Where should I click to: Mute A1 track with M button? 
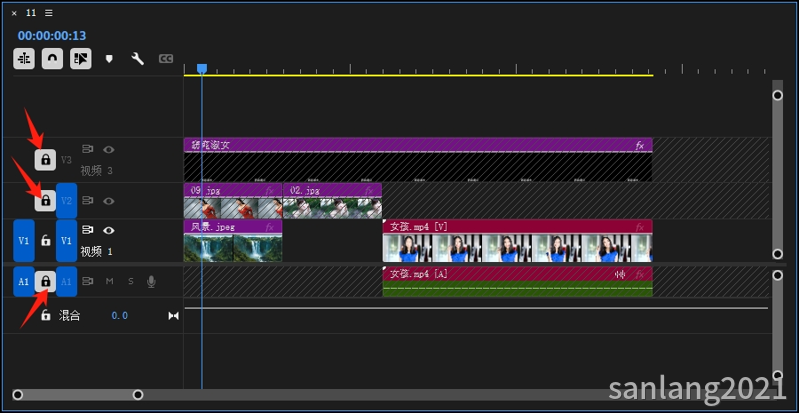pos(110,281)
